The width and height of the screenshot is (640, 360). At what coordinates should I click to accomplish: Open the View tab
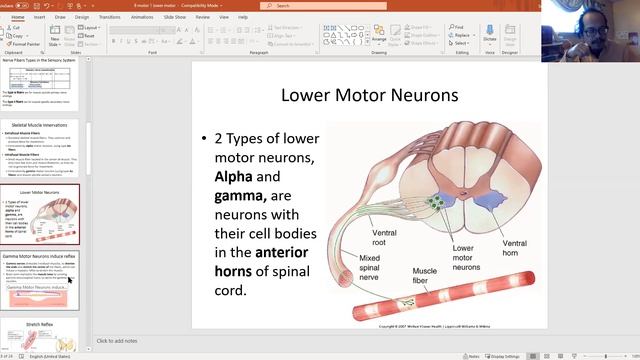(x=224, y=17)
